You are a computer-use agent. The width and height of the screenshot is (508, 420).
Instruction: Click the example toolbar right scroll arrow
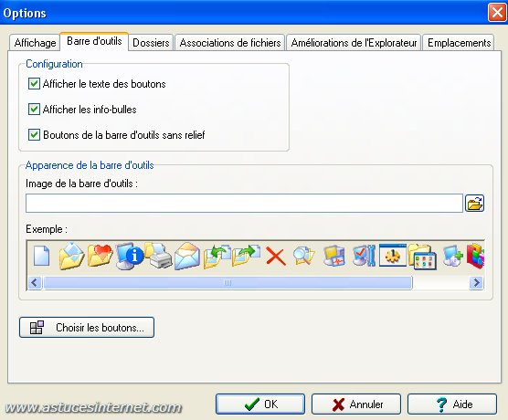pyautogui.click(x=476, y=283)
